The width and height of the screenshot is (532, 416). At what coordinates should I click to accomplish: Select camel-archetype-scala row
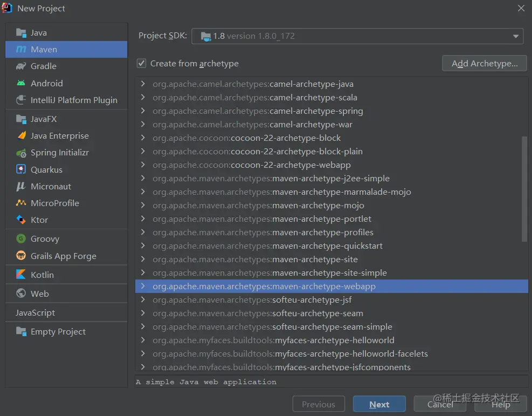[331, 98]
